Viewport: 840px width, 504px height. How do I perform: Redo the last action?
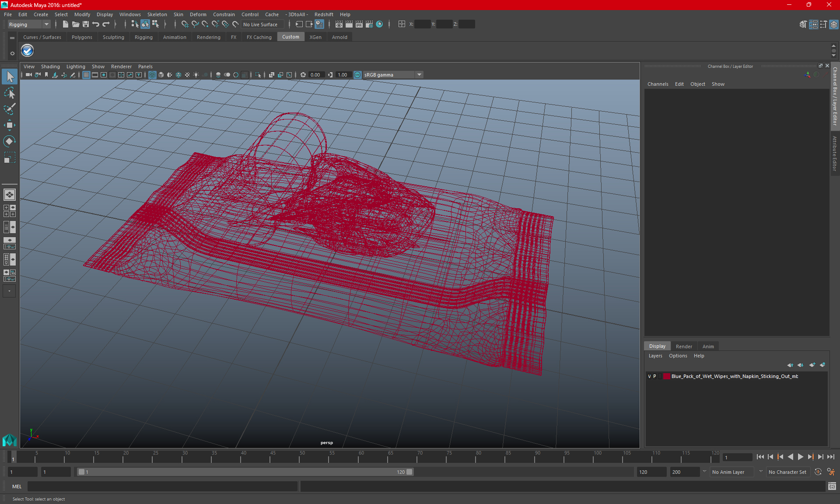[106, 24]
